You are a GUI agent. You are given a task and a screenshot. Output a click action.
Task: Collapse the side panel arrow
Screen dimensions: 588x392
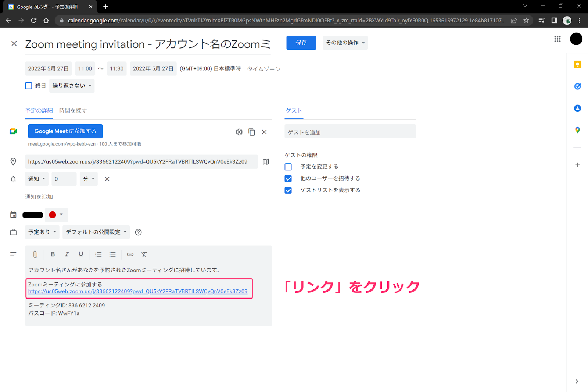click(x=577, y=381)
